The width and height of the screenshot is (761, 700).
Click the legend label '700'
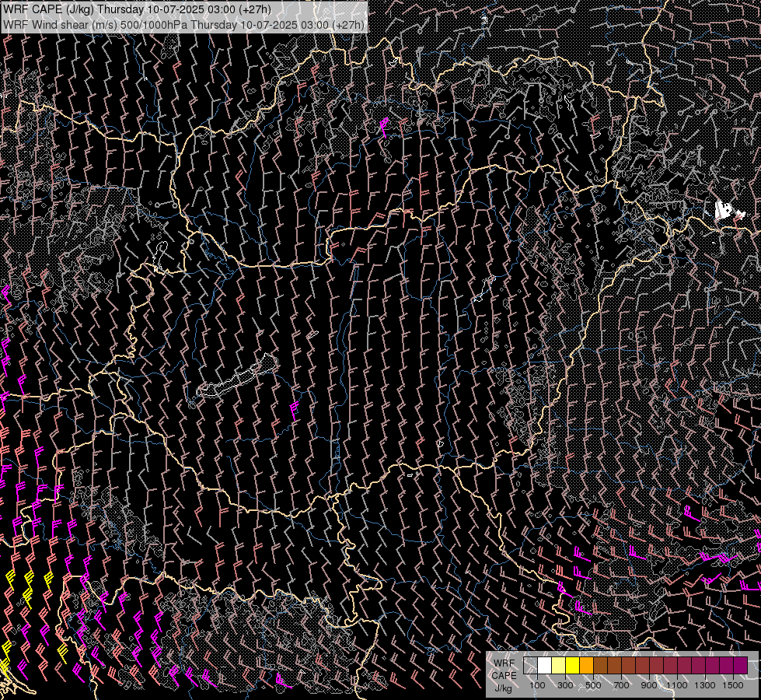(621, 685)
